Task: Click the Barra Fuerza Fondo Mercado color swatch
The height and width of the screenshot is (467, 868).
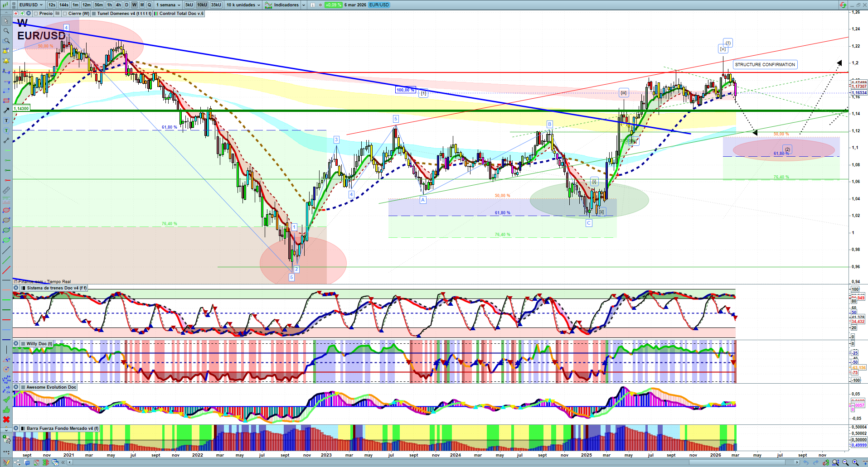Action: tap(23, 428)
